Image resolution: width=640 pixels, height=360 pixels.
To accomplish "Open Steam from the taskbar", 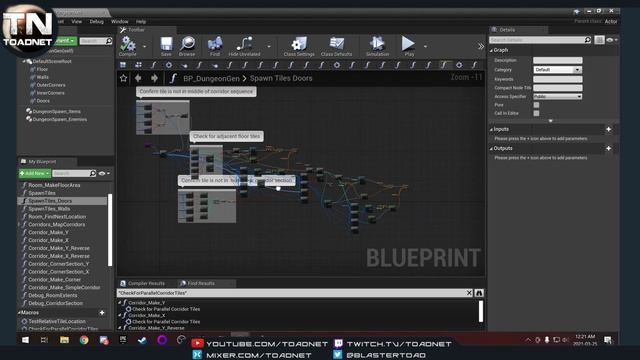I will coord(142,340).
